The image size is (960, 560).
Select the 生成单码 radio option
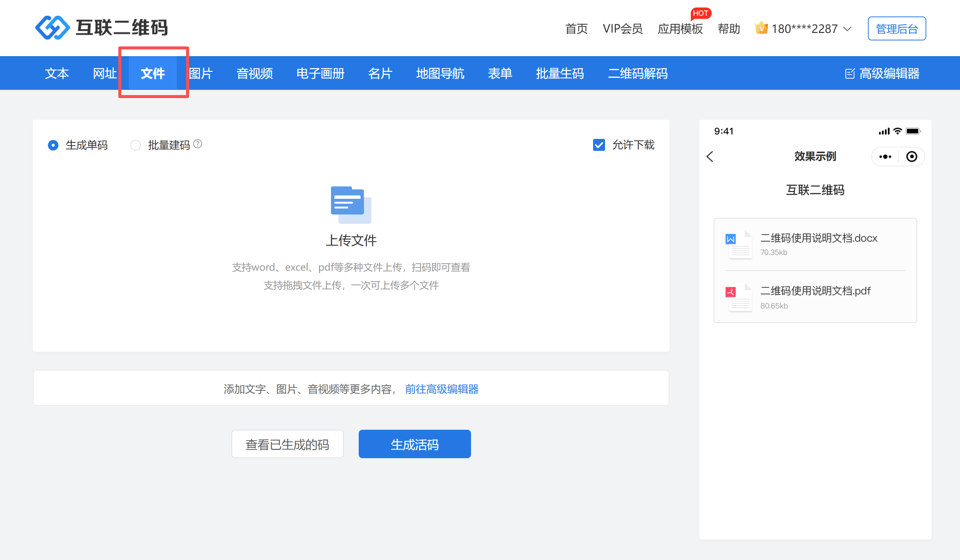point(53,145)
